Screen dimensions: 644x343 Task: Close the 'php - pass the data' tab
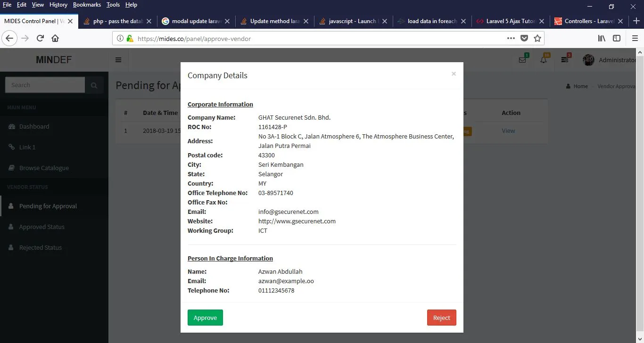[149, 21]
